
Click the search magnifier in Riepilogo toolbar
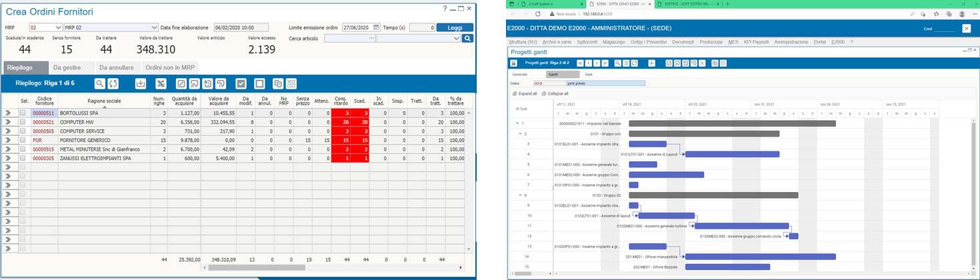pos(99,83)
